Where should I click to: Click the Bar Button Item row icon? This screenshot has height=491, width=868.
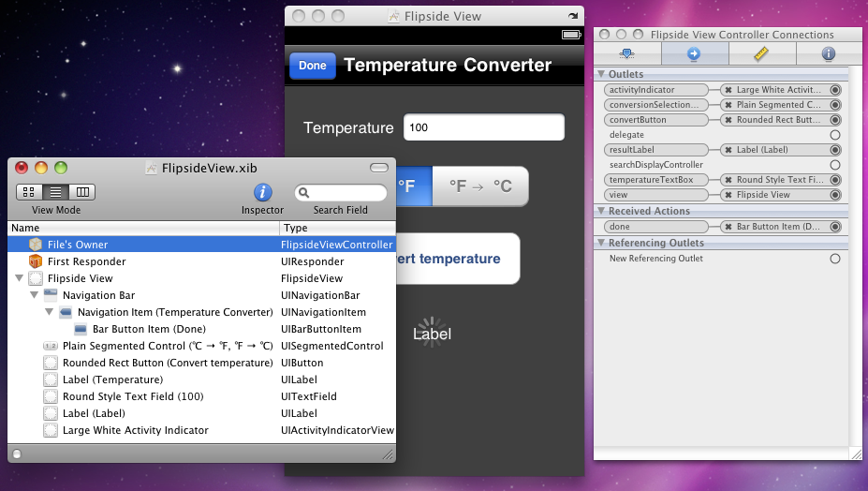pos(81,329)
